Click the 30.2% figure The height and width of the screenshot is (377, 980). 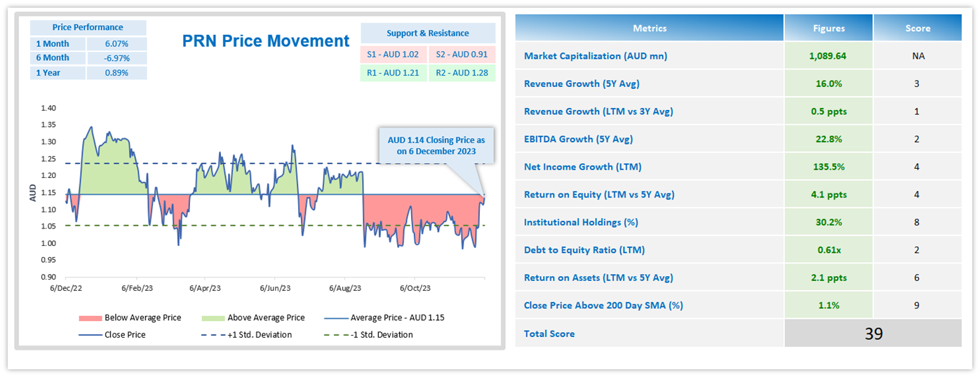coord(828,222)
